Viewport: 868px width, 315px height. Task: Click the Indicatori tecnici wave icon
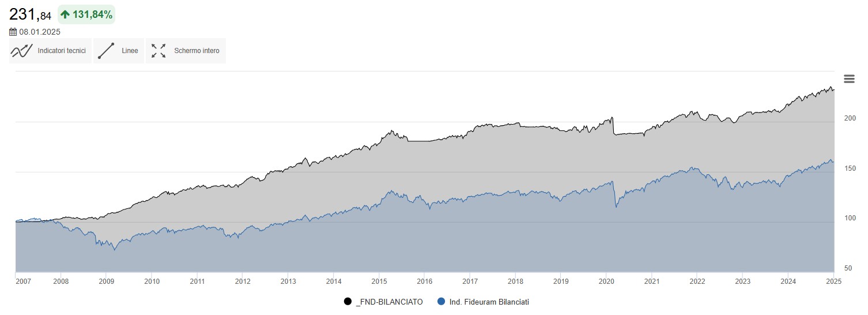click(21, 51)
